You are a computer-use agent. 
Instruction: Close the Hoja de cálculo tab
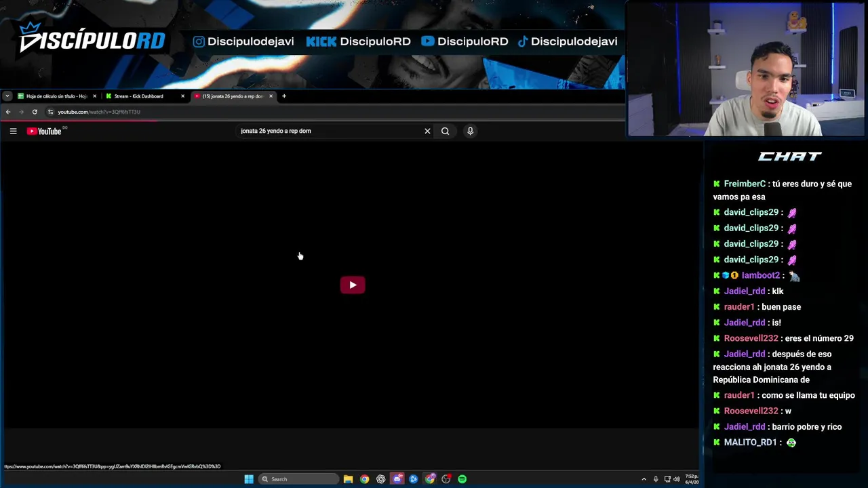pyautogui.click(x=94, y=96)
